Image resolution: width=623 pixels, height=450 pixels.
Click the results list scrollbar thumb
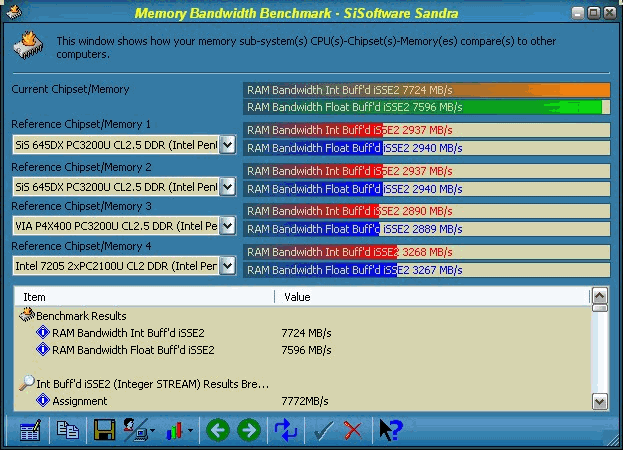click(600, 308)
